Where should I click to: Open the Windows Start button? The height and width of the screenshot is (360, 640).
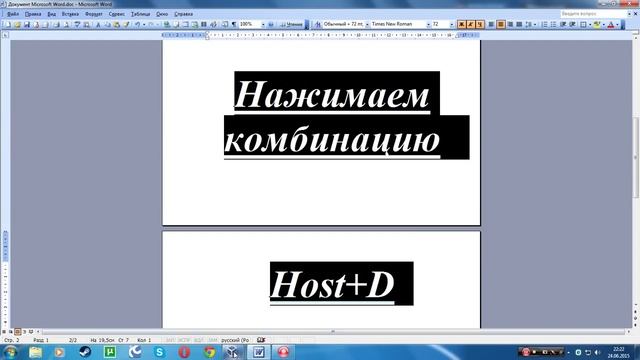point(10,352)
